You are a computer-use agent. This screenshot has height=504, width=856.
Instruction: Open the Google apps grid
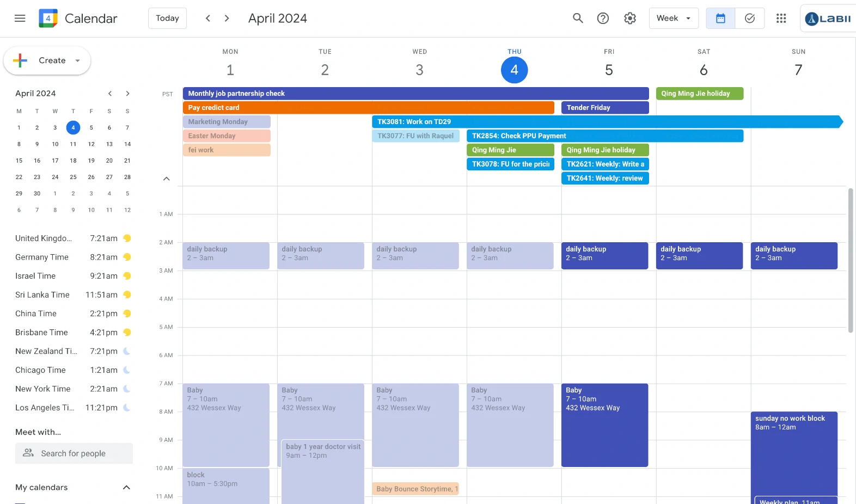click(781, 19)
